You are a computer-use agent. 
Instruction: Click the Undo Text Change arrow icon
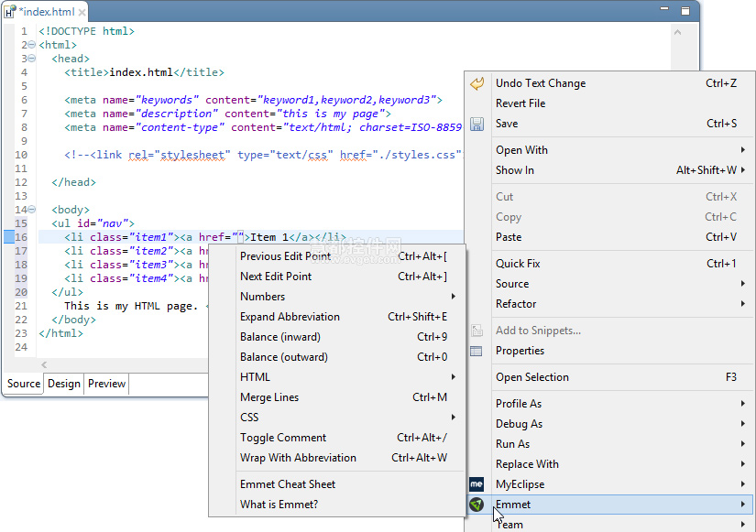coord(477,83)
